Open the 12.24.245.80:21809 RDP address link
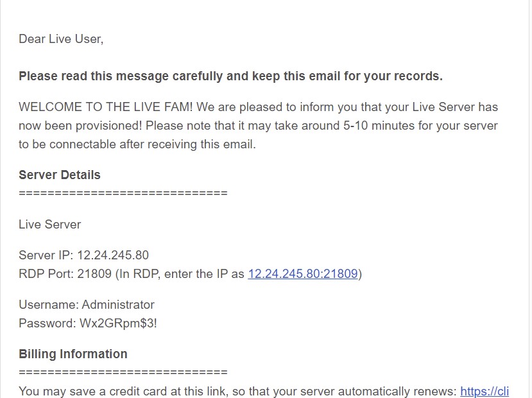Image resolution: width=532 pixels, height=398 pixels. pyautogui.click(x=303, y=274)
